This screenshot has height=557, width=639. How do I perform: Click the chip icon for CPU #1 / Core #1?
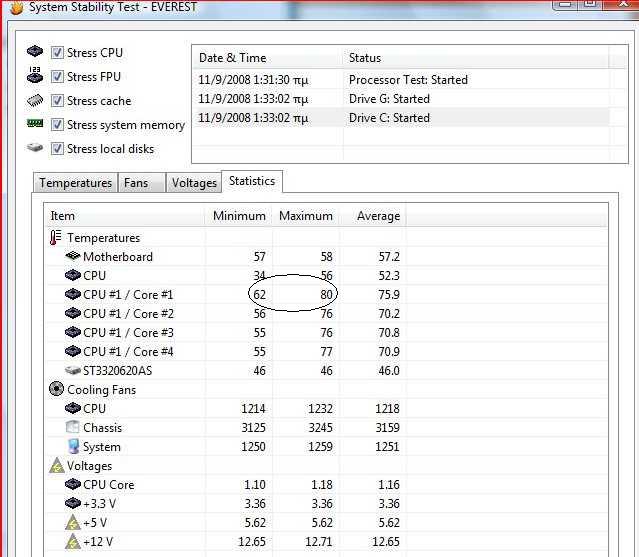[x=73, y=294]
